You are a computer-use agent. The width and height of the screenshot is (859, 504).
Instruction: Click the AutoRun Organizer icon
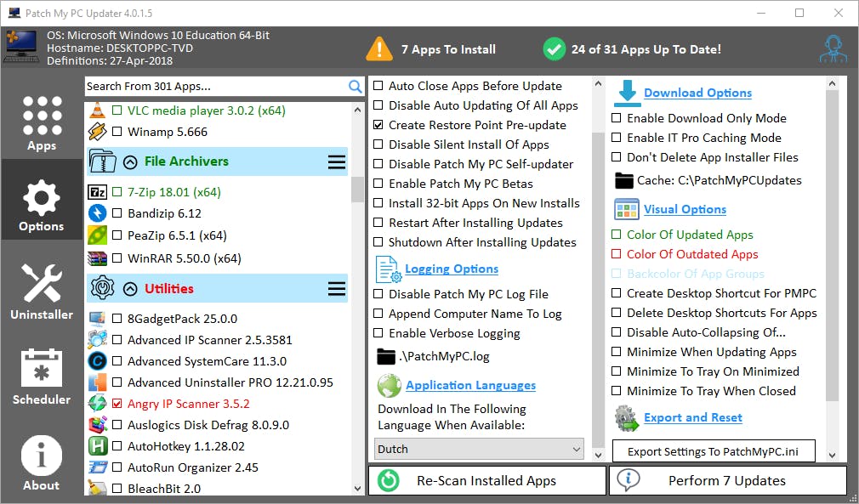pyautogui.click(x=97, y=467)
